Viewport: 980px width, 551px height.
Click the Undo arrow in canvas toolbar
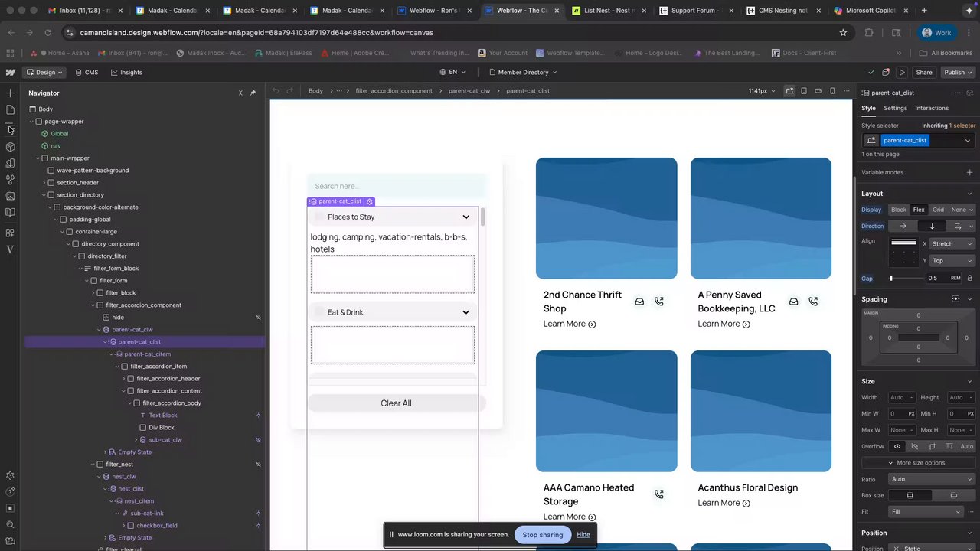tap(276, 91)
